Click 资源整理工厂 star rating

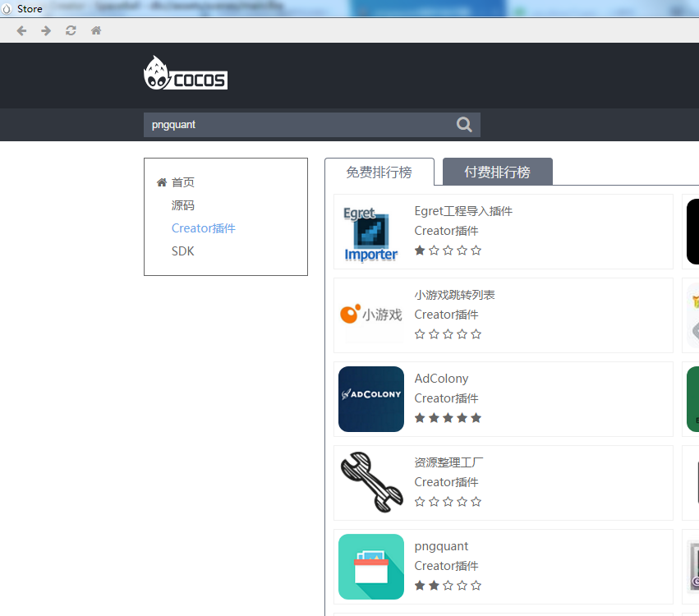click(448, 502)
